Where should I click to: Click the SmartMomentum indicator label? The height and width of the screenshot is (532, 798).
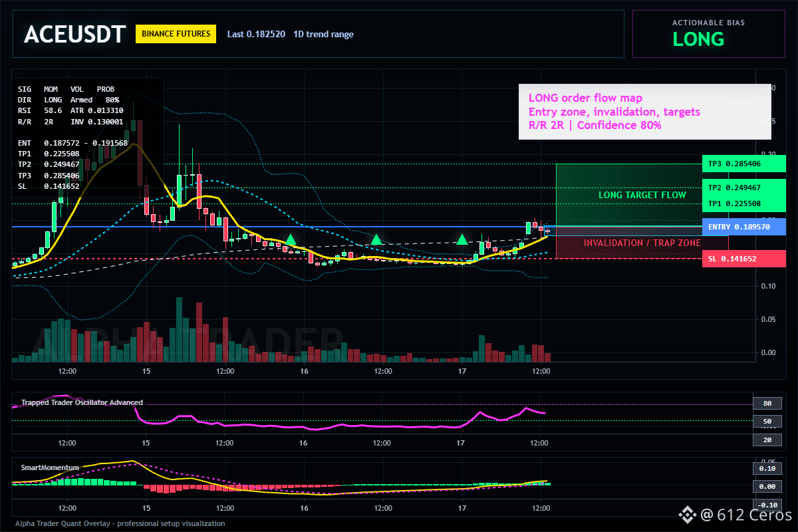coord(50,467)
